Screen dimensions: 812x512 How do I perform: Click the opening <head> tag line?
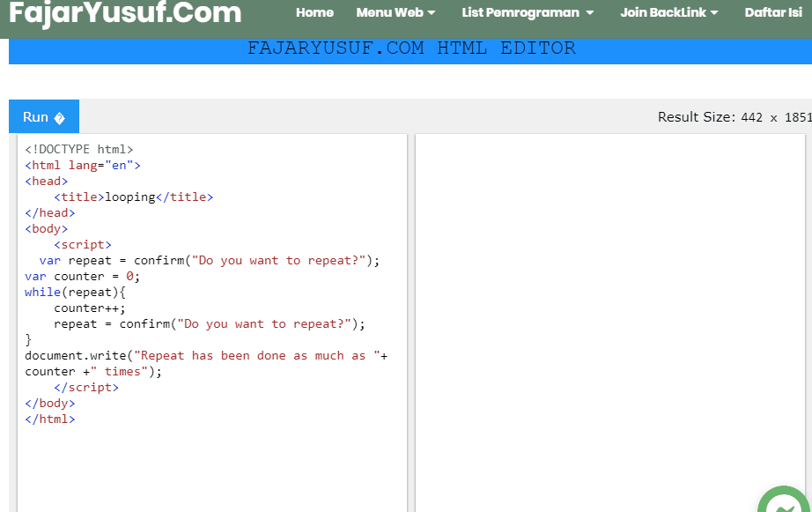[x=46, y=181]
